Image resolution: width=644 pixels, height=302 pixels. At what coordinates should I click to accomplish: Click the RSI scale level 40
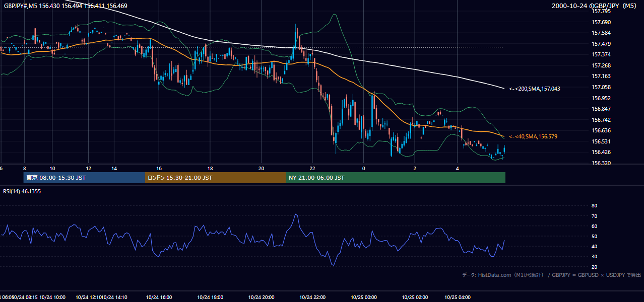(x=594, y=246)
